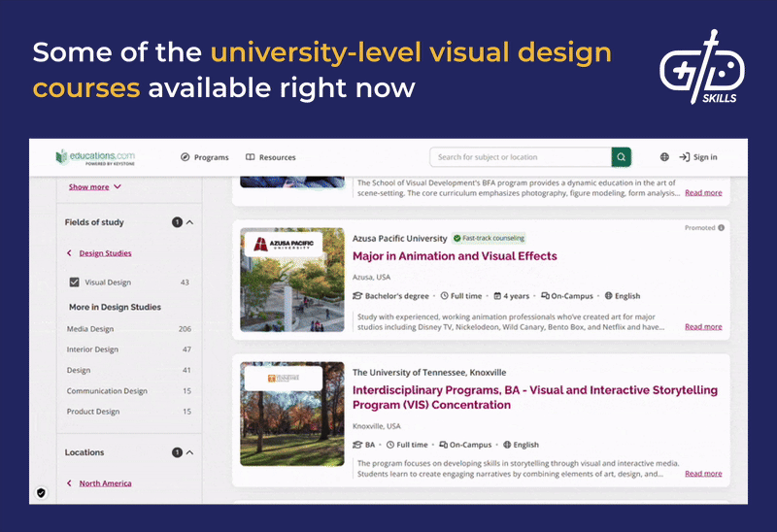Click The University of Tennessee, Knoxville name
Viewport: 777px width, 532px height.
click(429, 373)
